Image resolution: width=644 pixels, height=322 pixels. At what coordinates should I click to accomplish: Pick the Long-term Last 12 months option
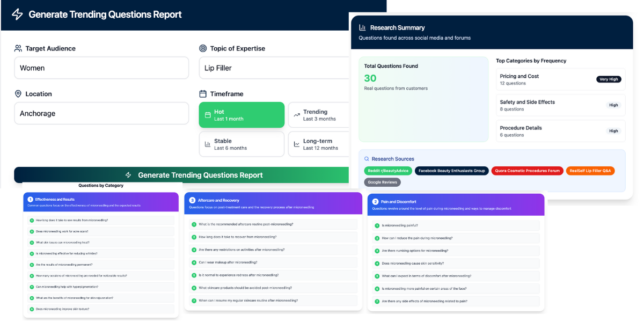tap(319, 144)
